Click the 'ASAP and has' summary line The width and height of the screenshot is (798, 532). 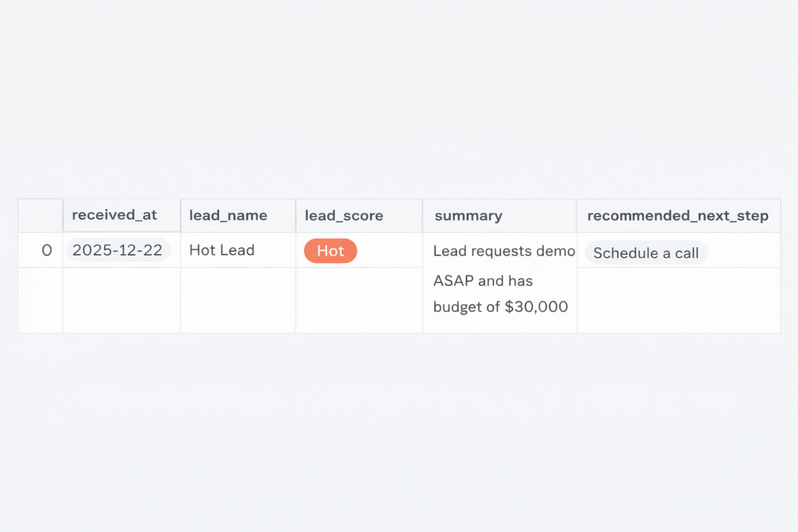[483, 280]
